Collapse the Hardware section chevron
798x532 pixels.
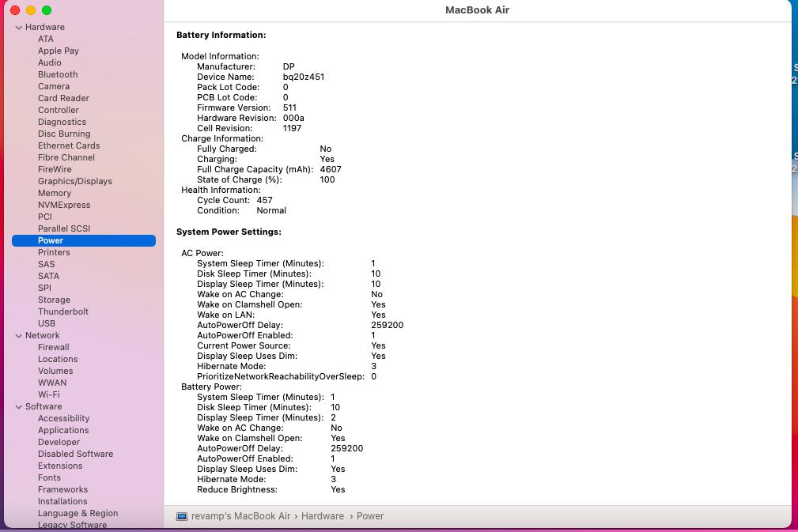[x=19, y=28]
